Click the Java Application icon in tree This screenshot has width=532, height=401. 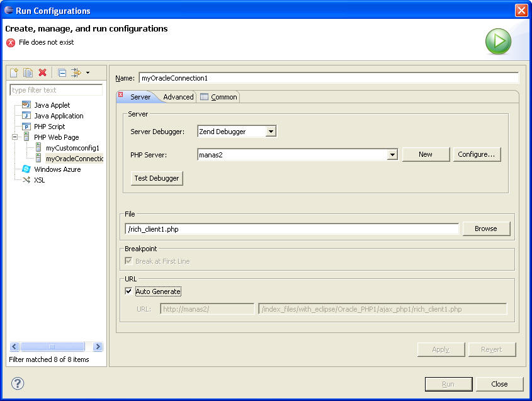26,116
